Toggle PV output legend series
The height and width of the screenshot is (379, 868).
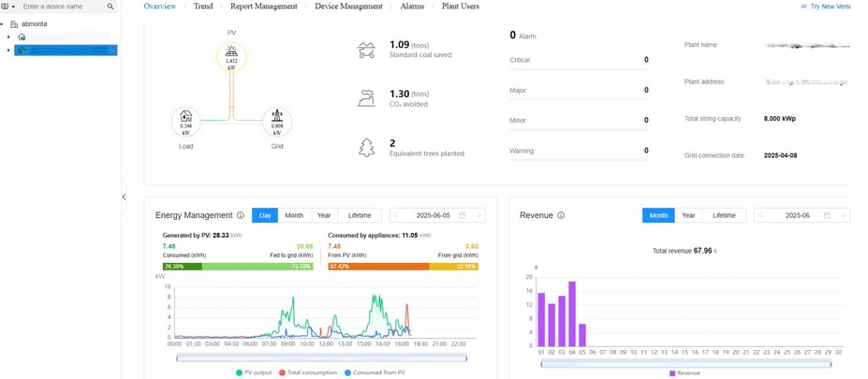[254, 372]
